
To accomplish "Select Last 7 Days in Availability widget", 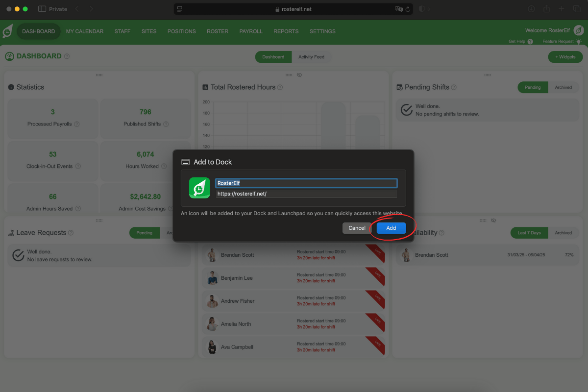I will tap(529, 233).
